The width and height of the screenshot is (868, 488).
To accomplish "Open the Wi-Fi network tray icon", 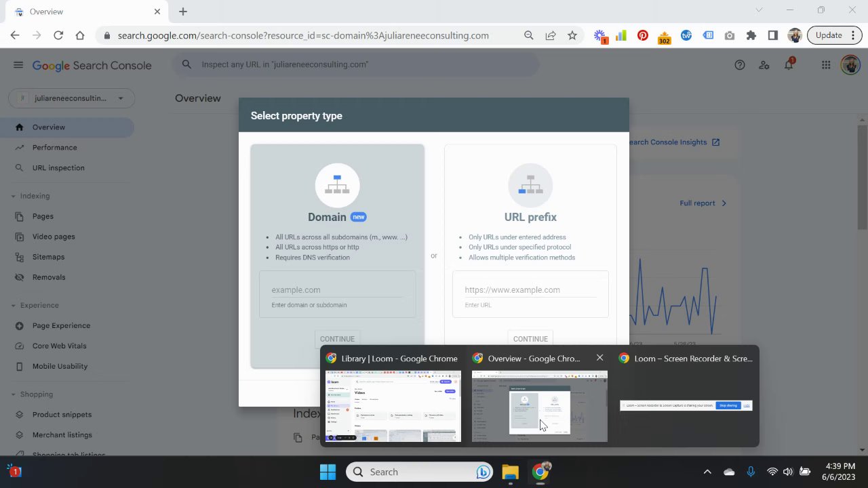I will pos(772,472).
